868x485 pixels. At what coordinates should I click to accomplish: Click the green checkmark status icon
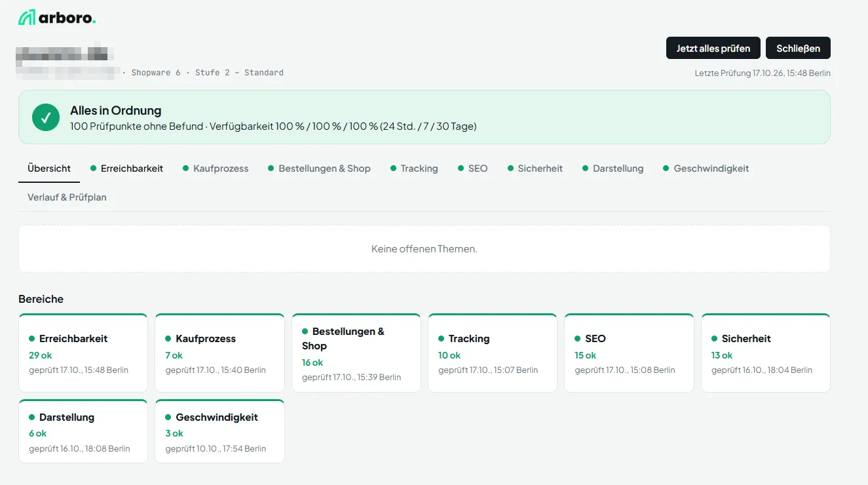pos(46,117)
